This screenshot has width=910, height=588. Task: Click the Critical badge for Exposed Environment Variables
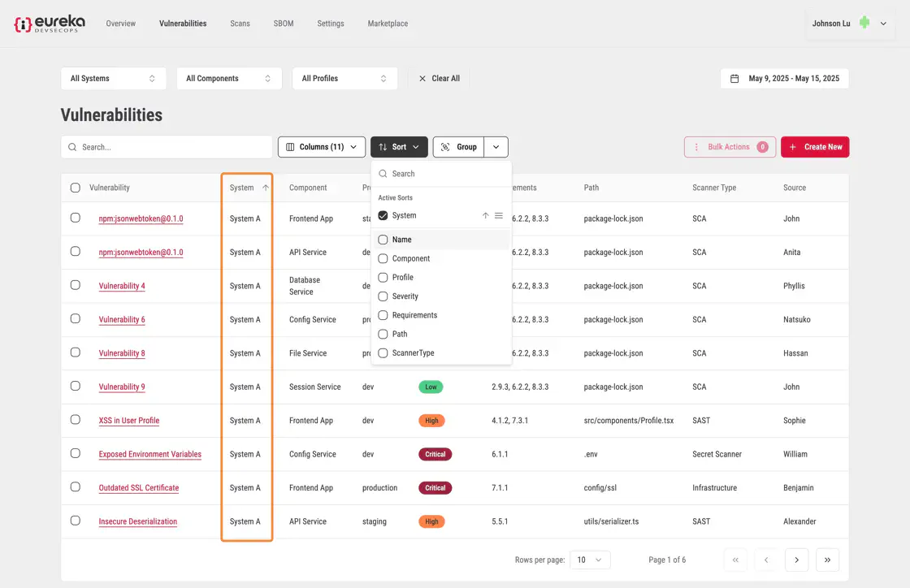click(435, 454)
